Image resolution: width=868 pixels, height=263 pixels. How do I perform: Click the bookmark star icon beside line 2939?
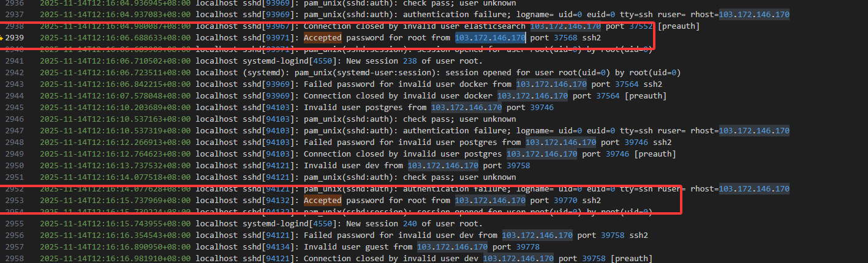click(x=2, y=38)
